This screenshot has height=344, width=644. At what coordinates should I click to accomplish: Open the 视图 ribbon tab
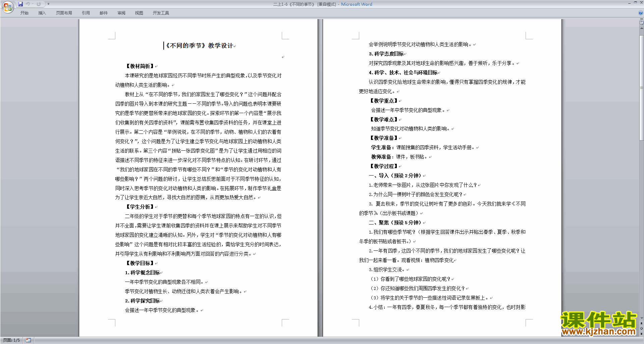[x=139, y=13]
